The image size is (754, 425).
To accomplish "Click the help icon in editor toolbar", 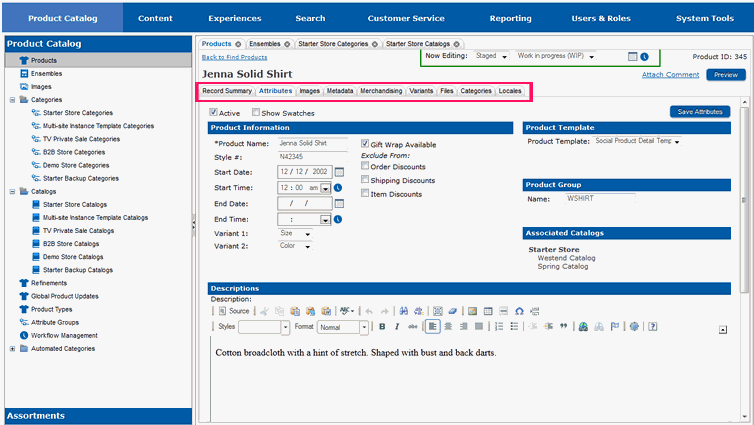I will (x=652, y=327).
